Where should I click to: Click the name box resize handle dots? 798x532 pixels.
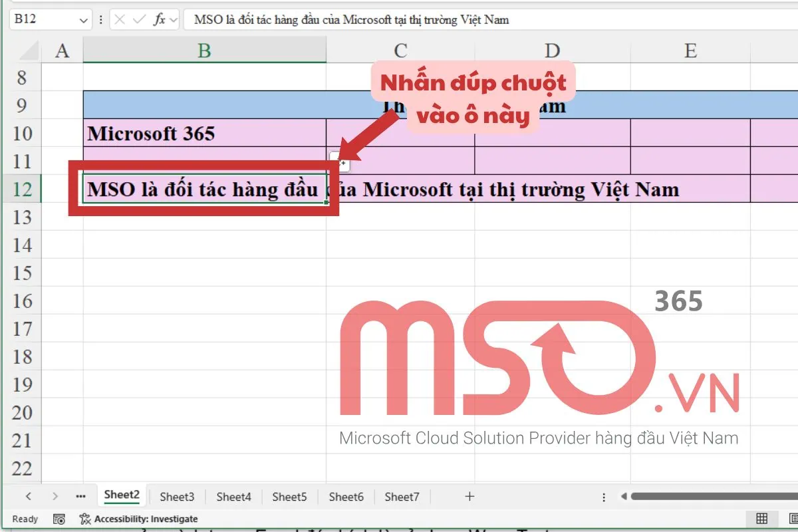100,20
